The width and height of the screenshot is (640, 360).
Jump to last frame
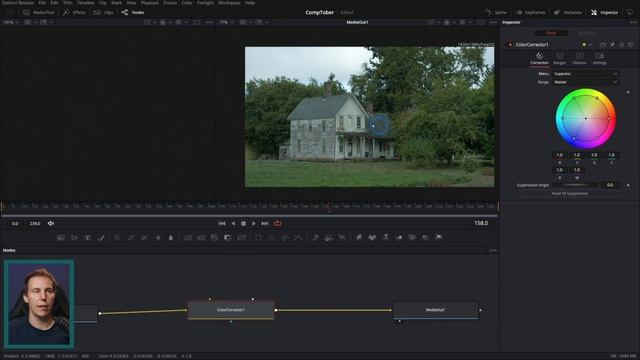(264, 224)
